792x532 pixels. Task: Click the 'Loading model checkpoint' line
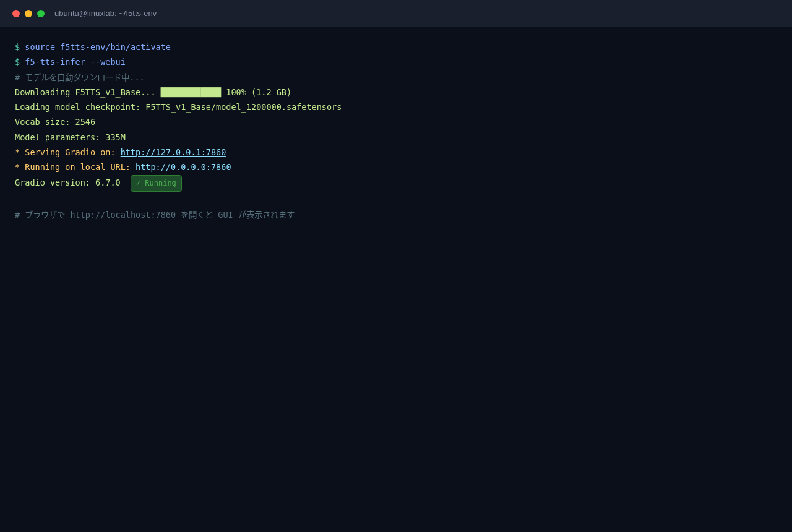click(178, 107)
